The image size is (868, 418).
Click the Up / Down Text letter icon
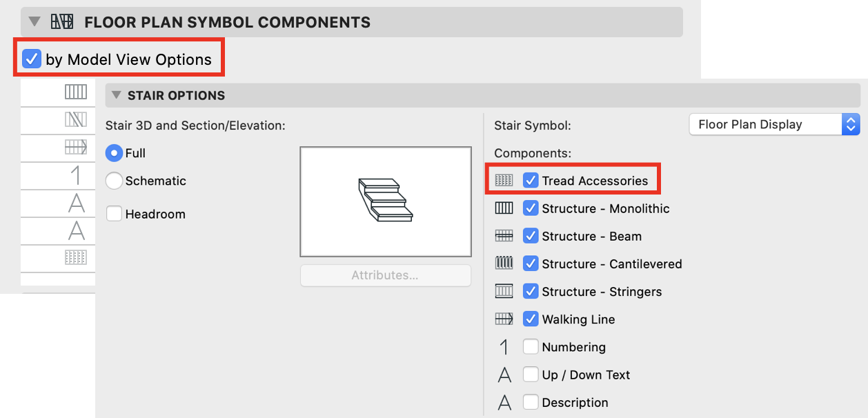[504, 375]
